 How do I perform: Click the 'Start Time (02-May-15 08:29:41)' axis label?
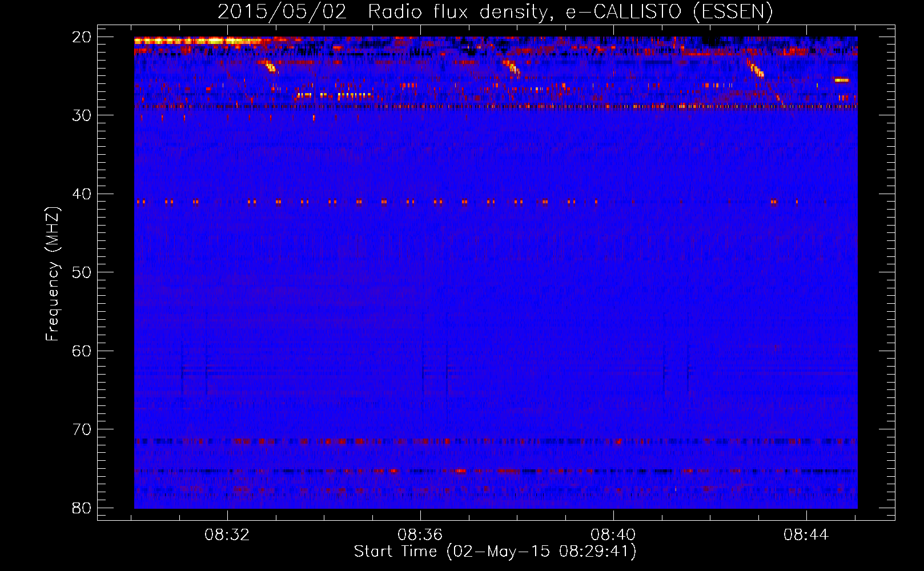tap(495, 552)
